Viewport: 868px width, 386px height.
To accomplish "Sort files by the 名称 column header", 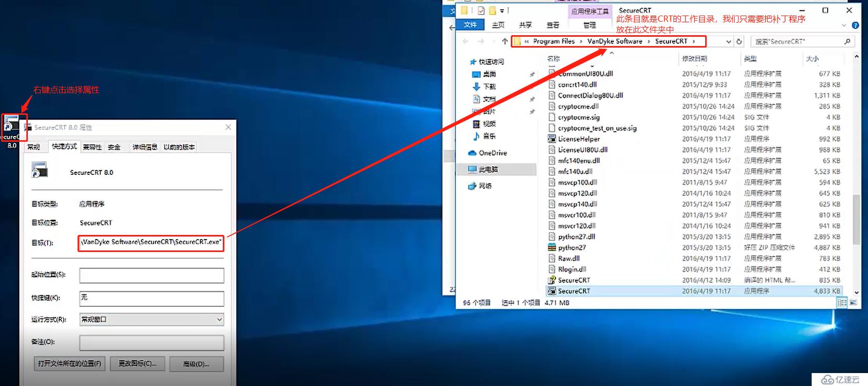I will tap(554, 58).
